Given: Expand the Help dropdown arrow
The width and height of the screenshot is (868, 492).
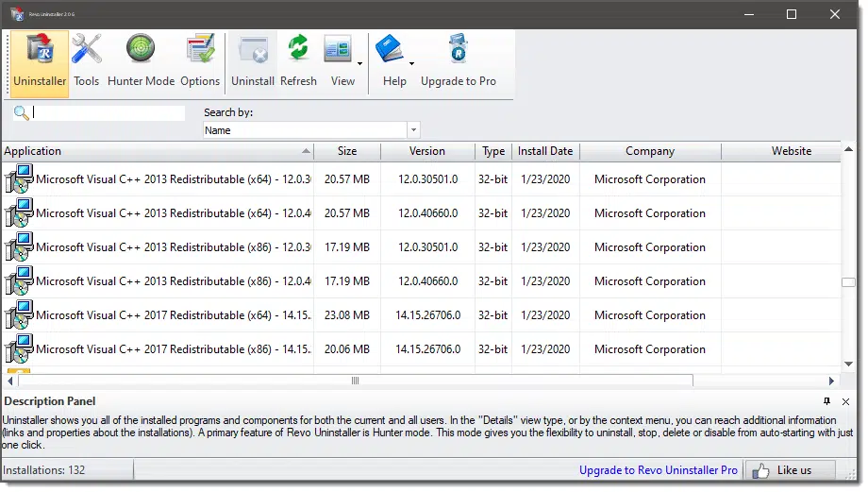Looking at the screenshot, I should 411,63.
